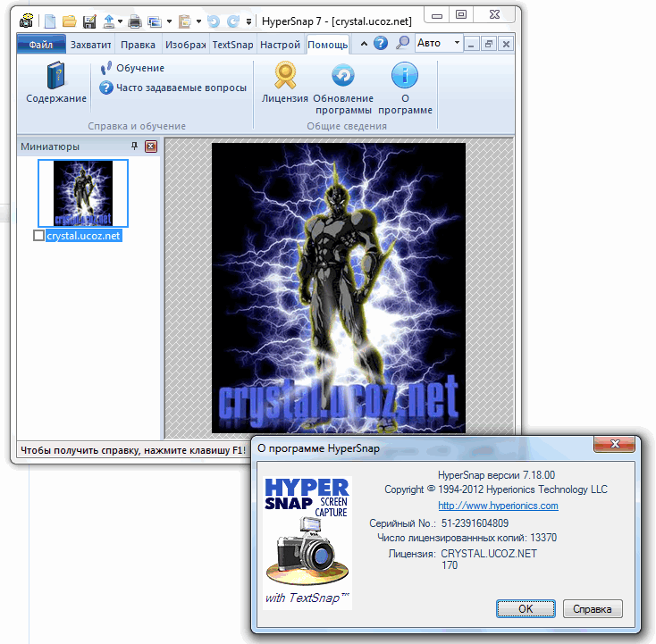The width and height of the screenshot is (656, 644).
Task: Switch to the Изображение ribbon tab
Action: pyautogui.click(x=185, y=45)
